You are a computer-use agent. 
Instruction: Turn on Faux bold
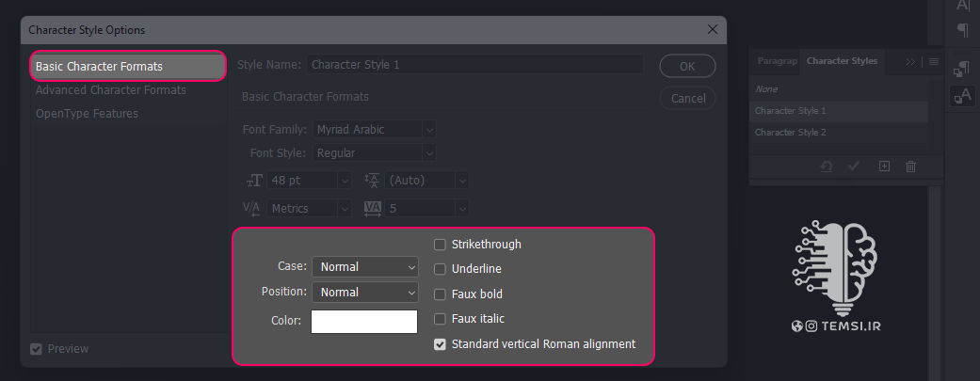click(x=440, y=294)
